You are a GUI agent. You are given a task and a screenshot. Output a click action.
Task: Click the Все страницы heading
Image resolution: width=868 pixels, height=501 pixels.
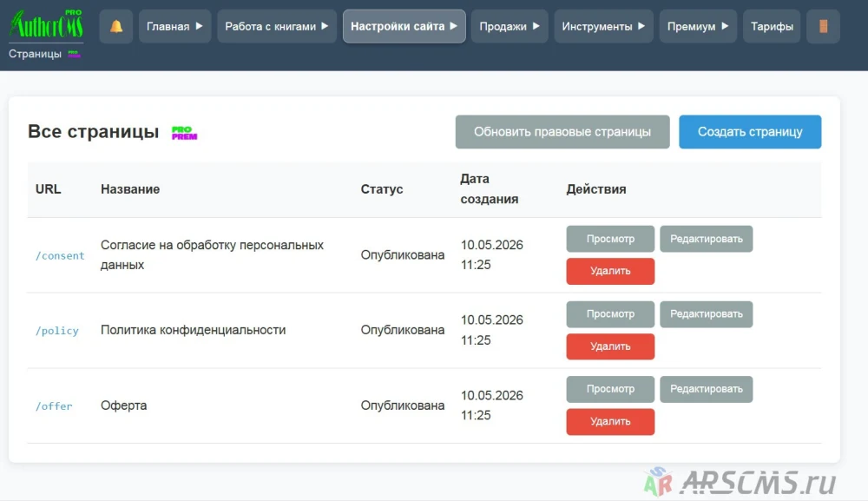click(x=94, y=132)
